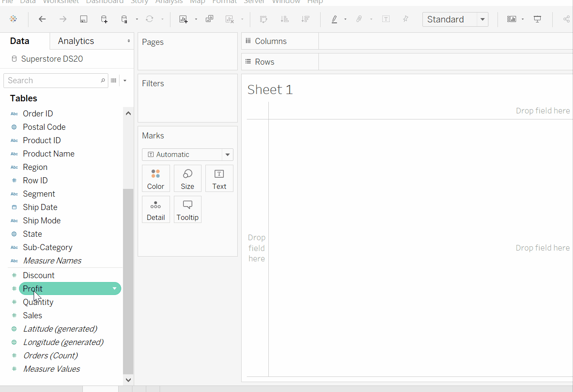
Task: Click the Redo forward arrow
Action: [63, 19]
